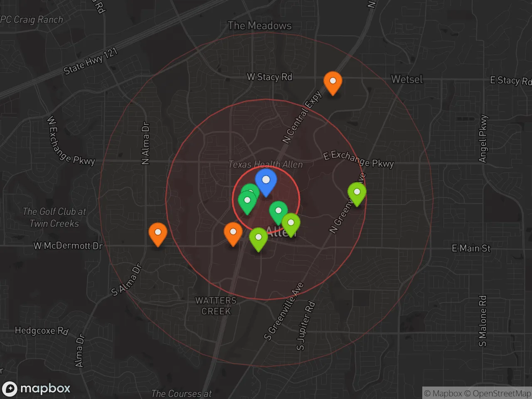Click the orange marker beside W McDermott Dr label

158,233
